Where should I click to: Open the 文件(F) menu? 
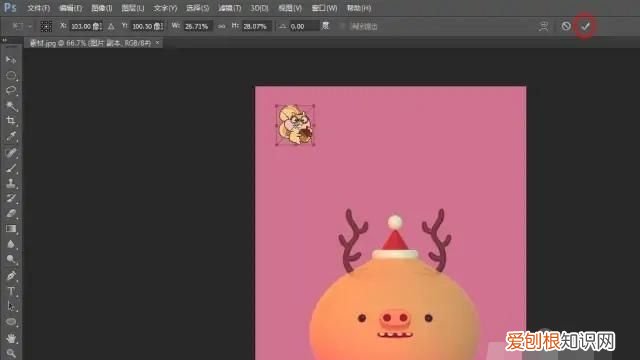tap(38, 8)
